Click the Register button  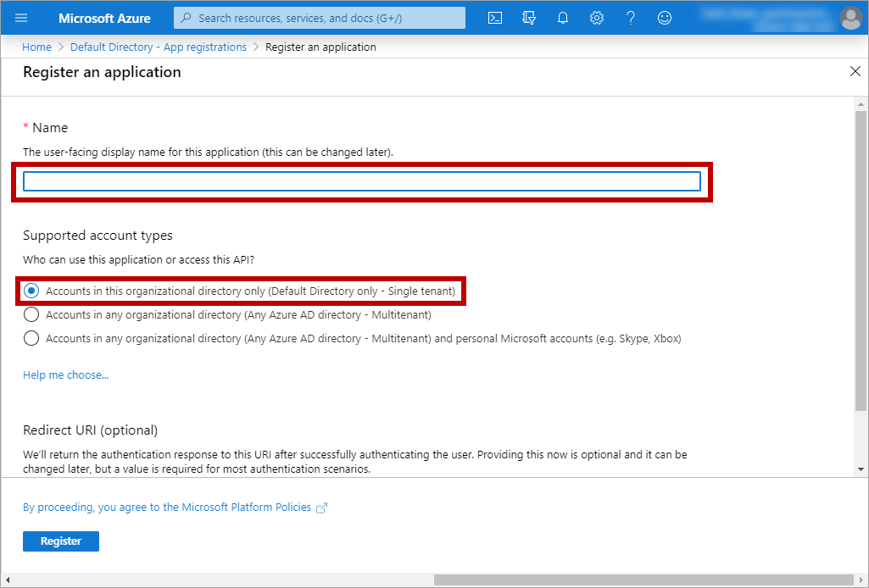tap(61, 541)
